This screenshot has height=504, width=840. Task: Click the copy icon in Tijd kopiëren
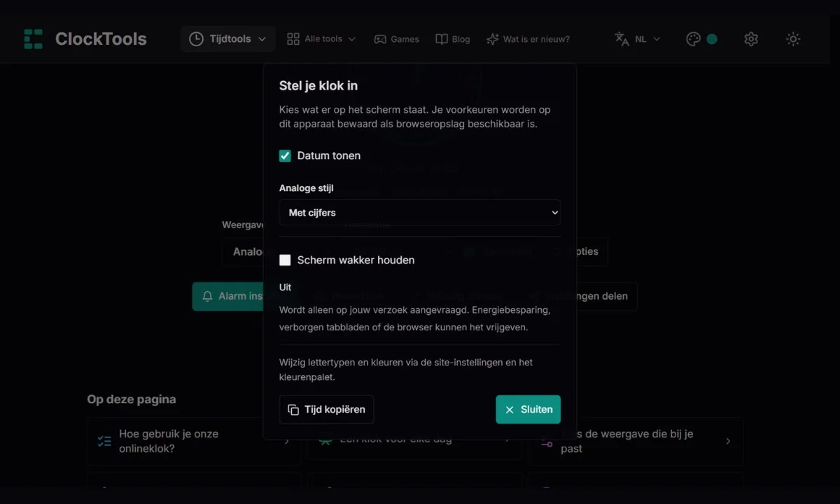(293, 409)
